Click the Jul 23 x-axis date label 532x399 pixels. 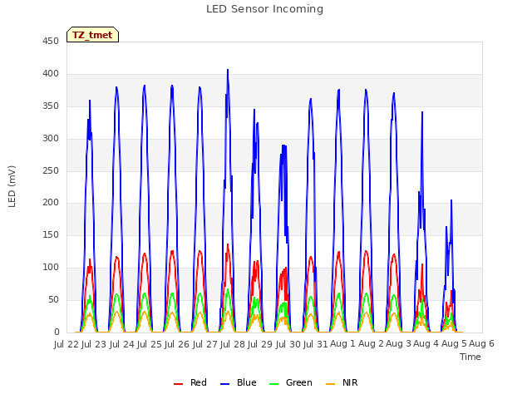94,344
